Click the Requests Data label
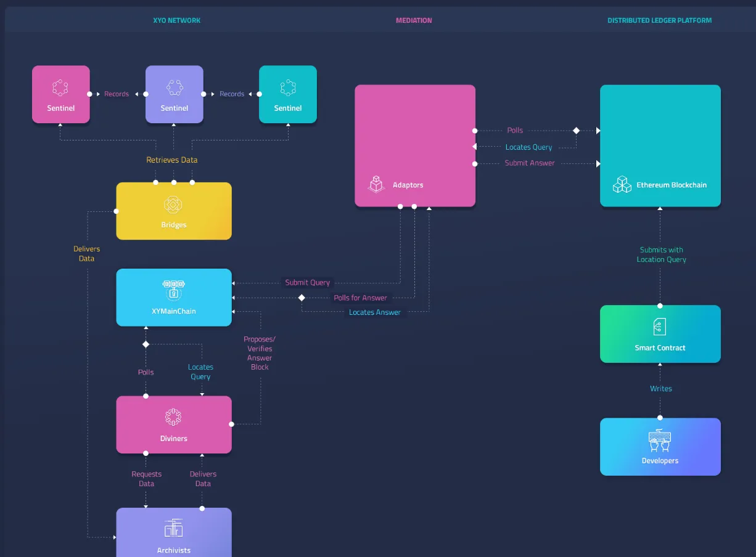 pyautogui.click(x=146, y=479)
